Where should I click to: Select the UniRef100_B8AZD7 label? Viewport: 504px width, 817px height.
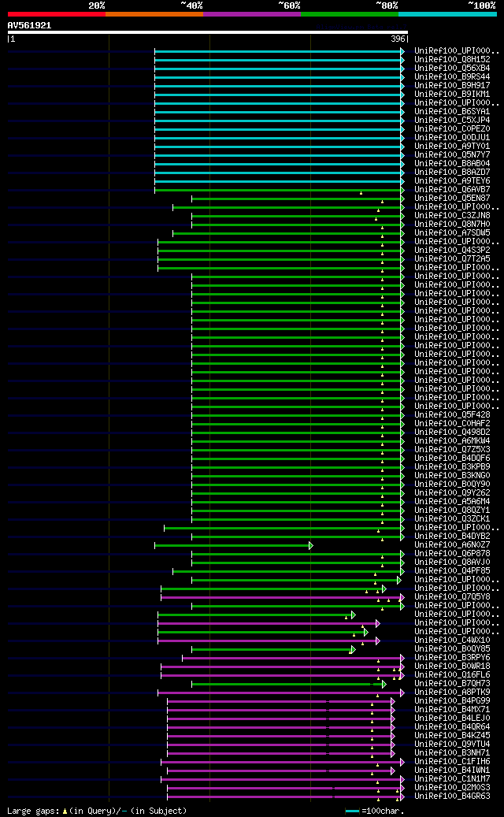[x=452, y=173]
